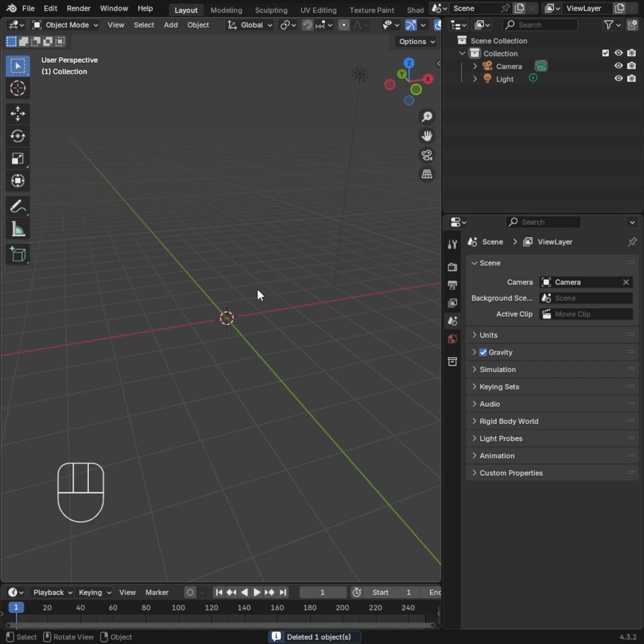The height and width of the screenshot is (644, 644).
Task: Activate the Annotate tool
Action: tap(18, 207)
